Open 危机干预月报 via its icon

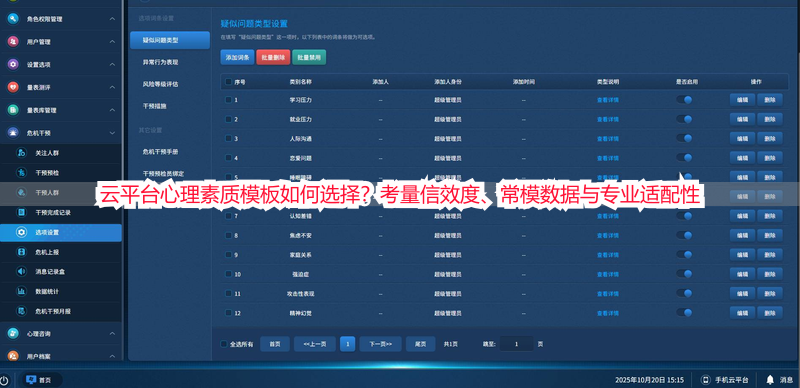coord(21,311)
